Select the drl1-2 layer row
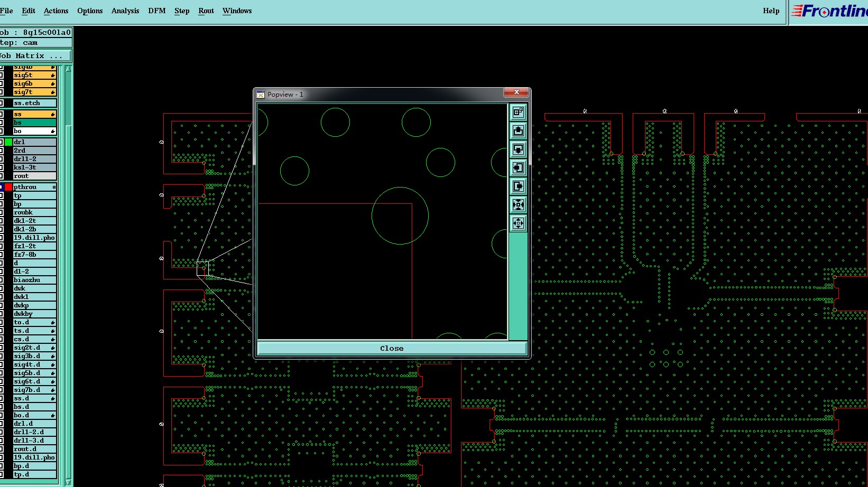This screenshot has width=868, height=487. point(34,159)
